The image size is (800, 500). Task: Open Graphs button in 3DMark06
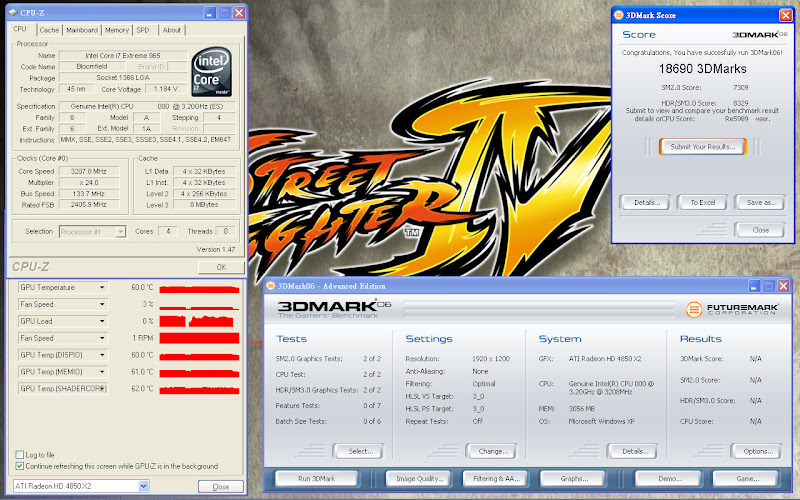pos(573,479)
